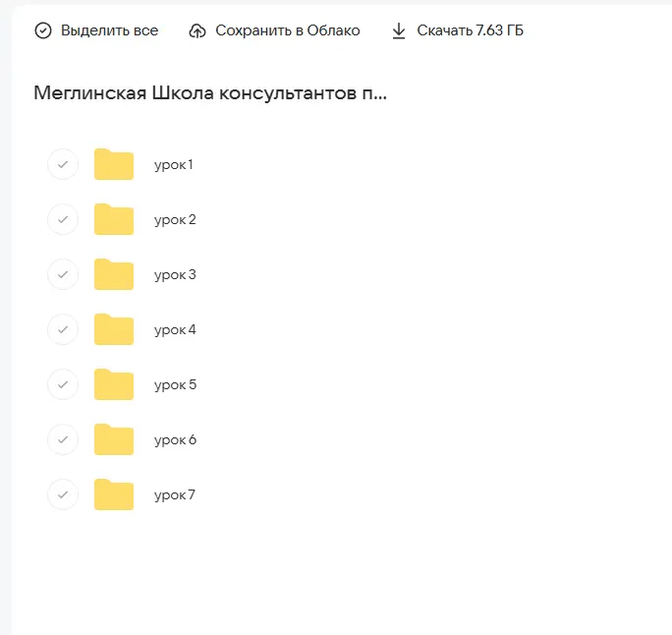
Task: Mark the урок 4 checkbox
Action: pyautogui.click(x=63, y=329)
